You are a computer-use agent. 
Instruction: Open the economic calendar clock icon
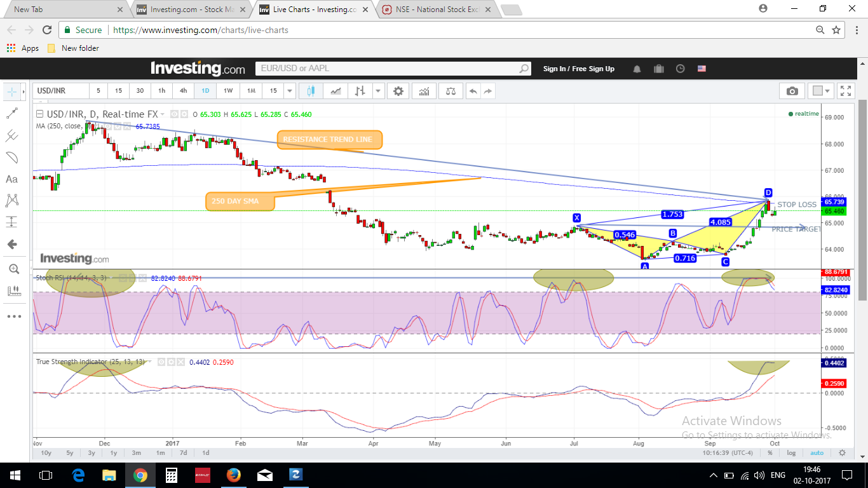click(x=681, y=69)
